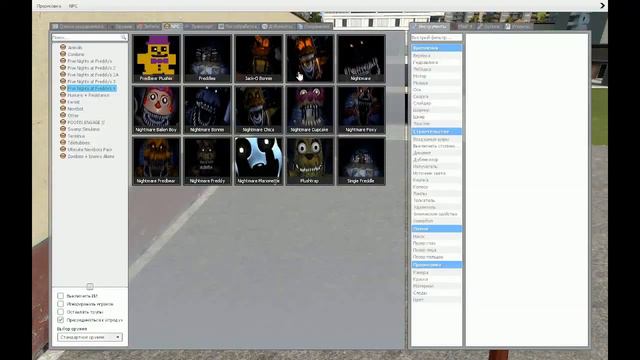Select the Сварка tool

[x=436, y=96]
